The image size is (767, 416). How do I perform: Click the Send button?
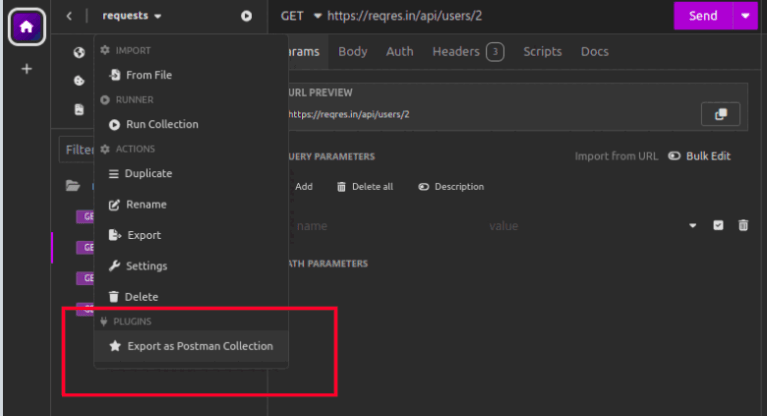click(703, 16)
